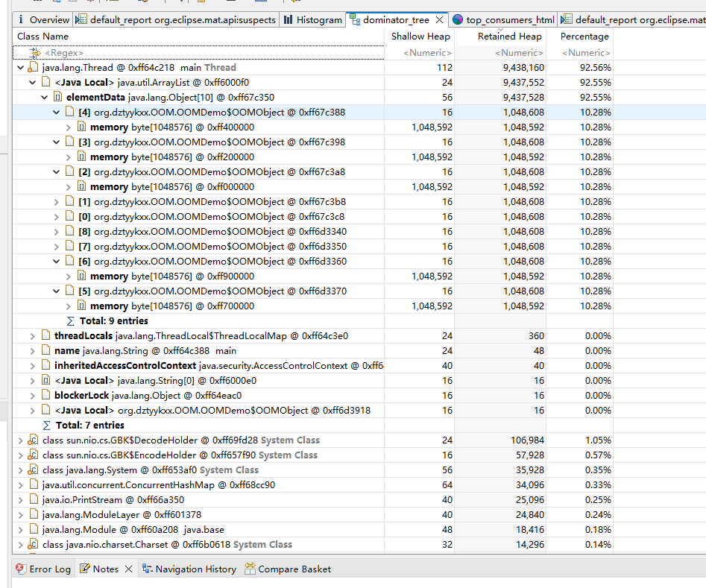Expand the threadLocals ThreadLocalMap node
706x588 pixels.
pyautogui.click(x=32, y=336)
